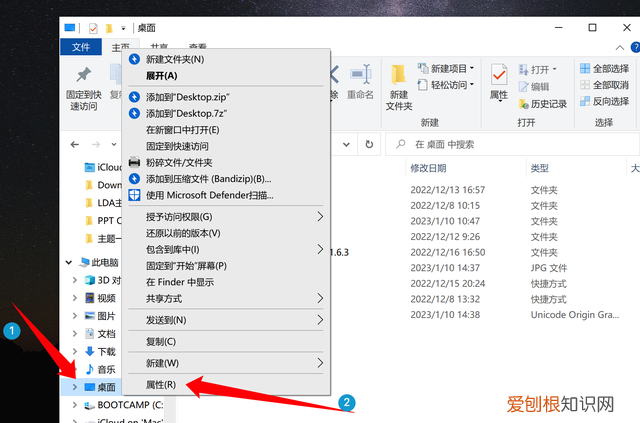Open the recent locations dropdown arrow
This screenshot has height=423, width=640.
click(114, 144)
